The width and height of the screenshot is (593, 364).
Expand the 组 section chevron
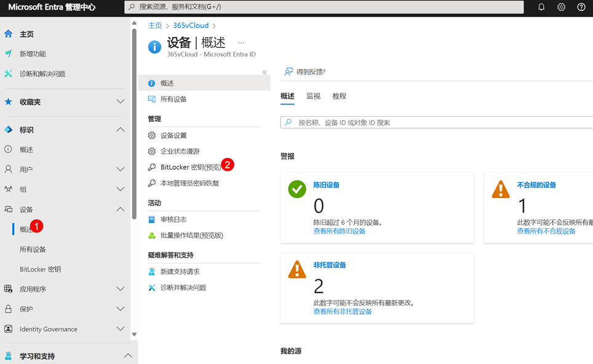pos(121,189)
